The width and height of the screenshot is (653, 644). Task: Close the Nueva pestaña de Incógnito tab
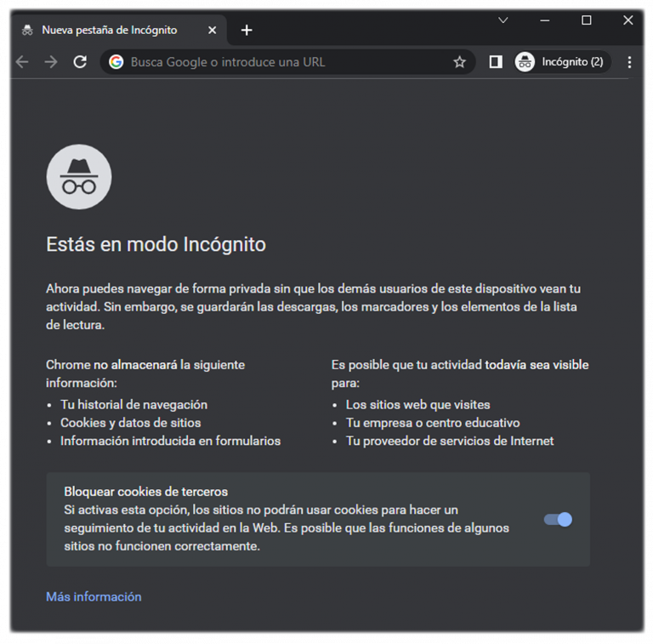[x=212, y=30]
